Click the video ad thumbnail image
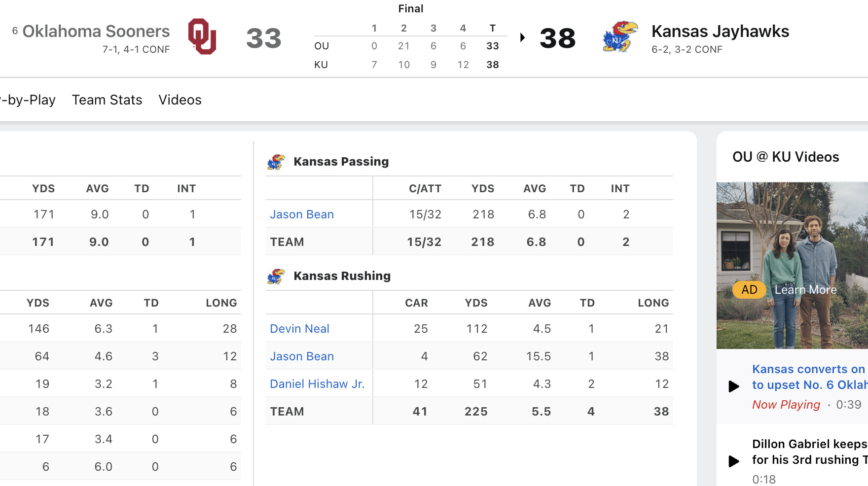The width and height of the screenshot is (868, 486). point(792,237)
